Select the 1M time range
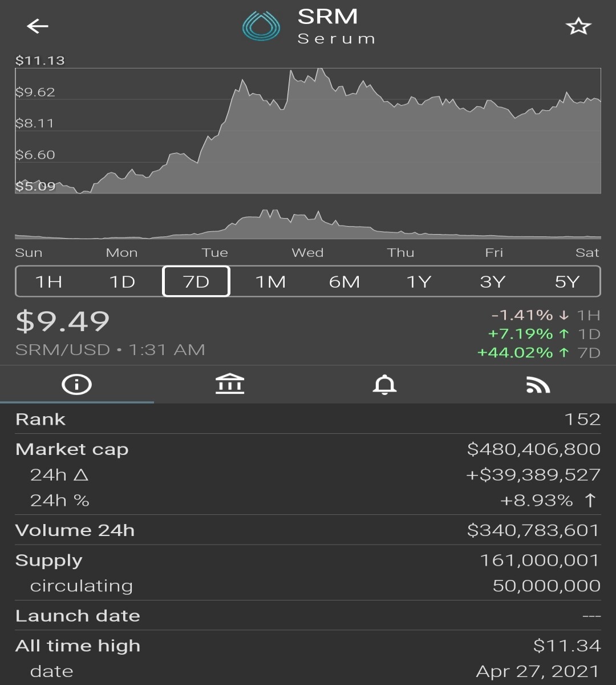The image size is (616, 685). tap(270, 282)
